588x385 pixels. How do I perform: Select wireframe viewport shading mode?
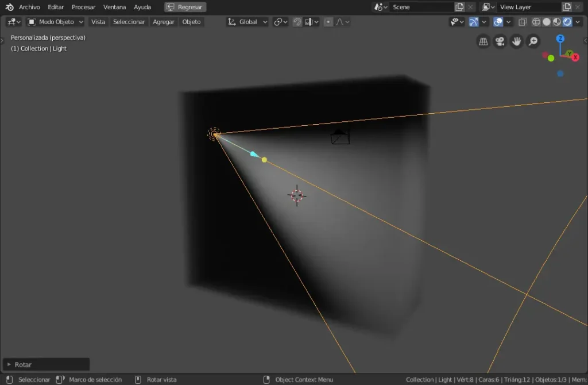[536, 22]
